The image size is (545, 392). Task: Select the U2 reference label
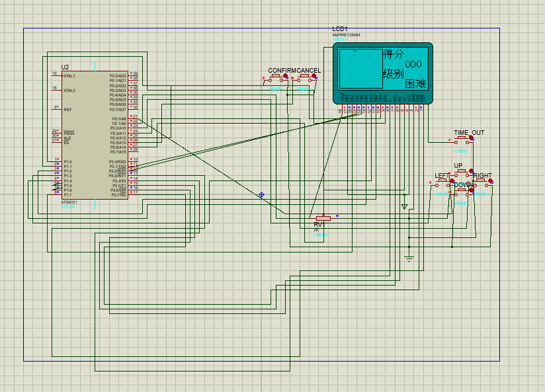click(x=65, y=67)
